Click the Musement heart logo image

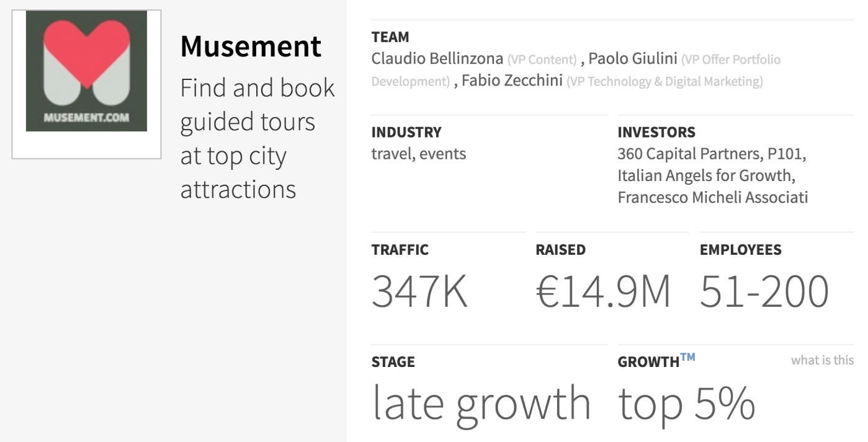click(86, 71)
